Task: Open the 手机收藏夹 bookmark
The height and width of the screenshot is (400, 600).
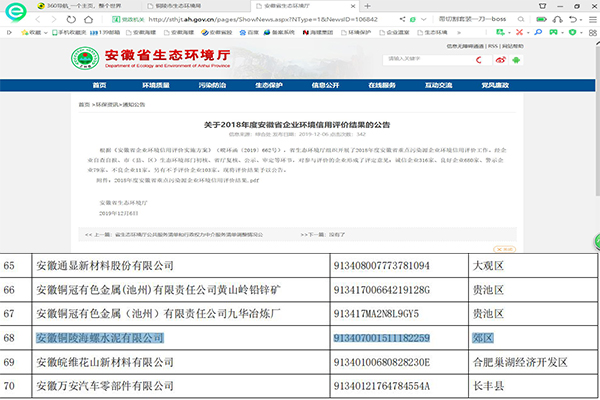Action: coord(69,33)
